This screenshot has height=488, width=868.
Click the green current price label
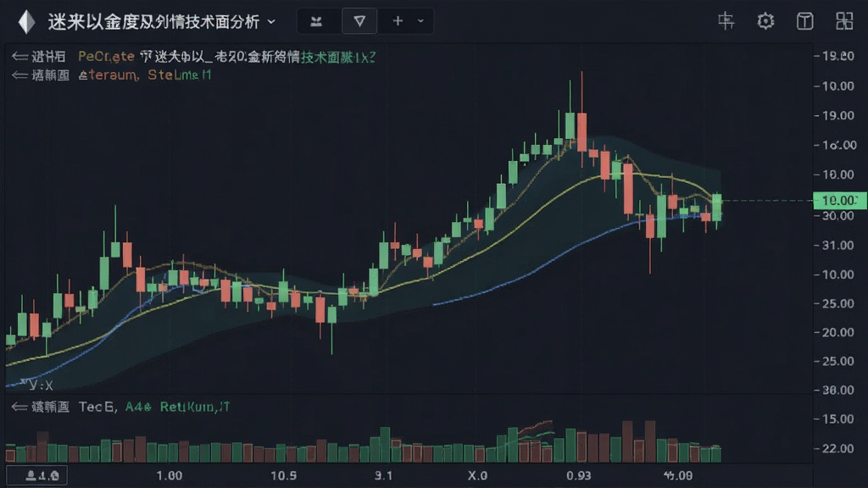pyautogui.click(x=839, y=200)
